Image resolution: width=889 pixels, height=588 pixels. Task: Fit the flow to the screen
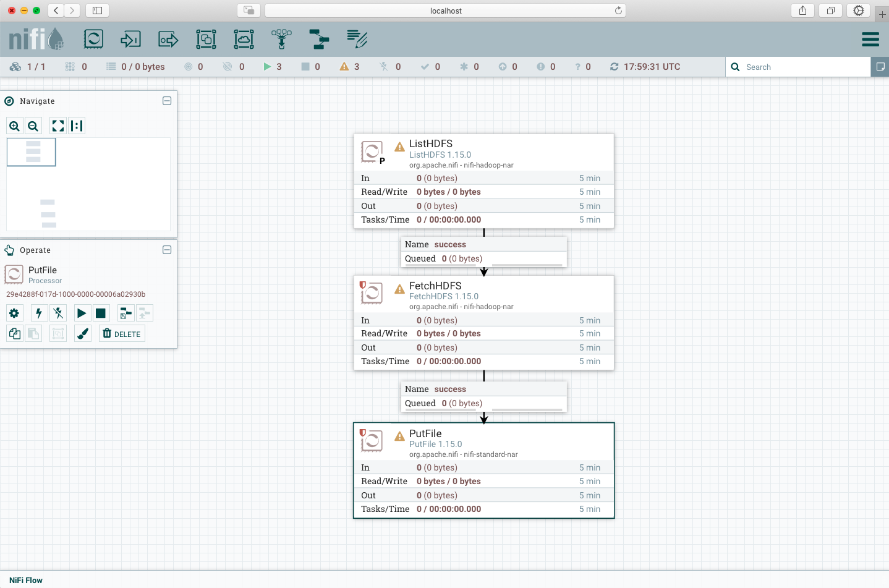(58, 126)
